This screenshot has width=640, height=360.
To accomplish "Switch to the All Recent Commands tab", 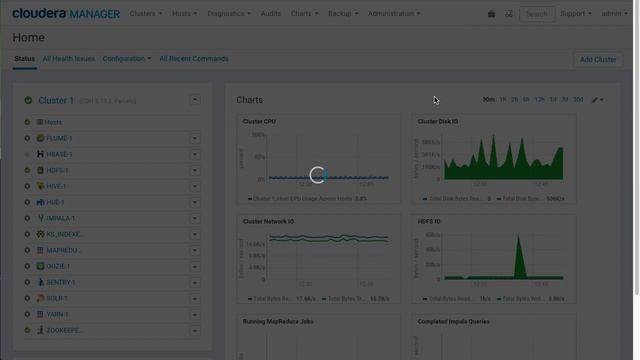I will click(x=194, y=59).
